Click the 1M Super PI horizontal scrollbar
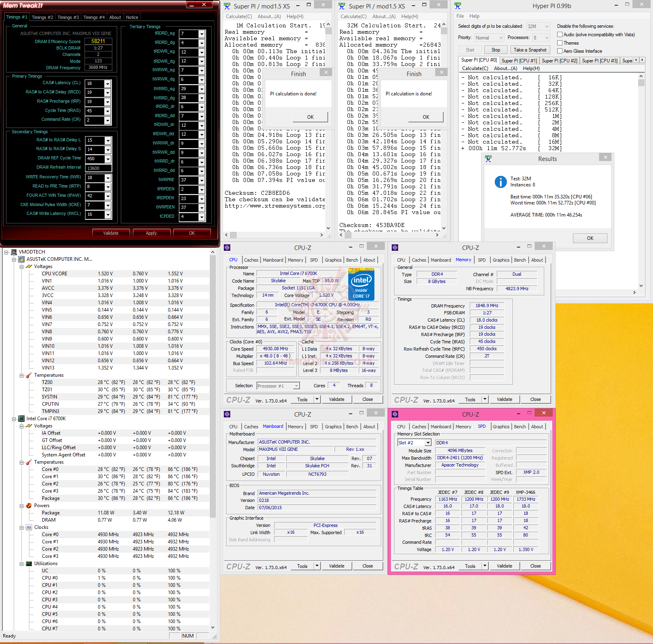The width and height of the screenshot is (653, 644). click(x=274, y=235)
